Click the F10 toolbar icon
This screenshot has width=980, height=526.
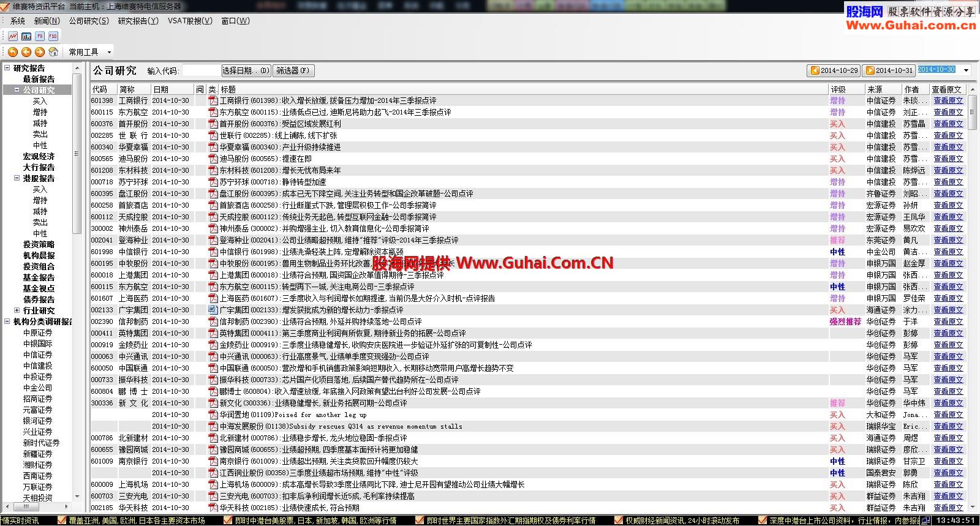tap(53, 36)
